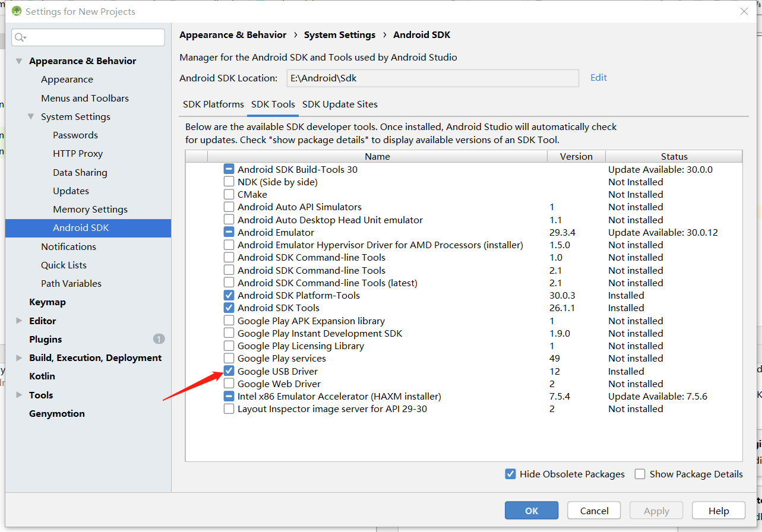Screen dimensions: 762x532
Task: Check Android Emulator Hypervisor Driver for AMD
Action: coord(229,245)
